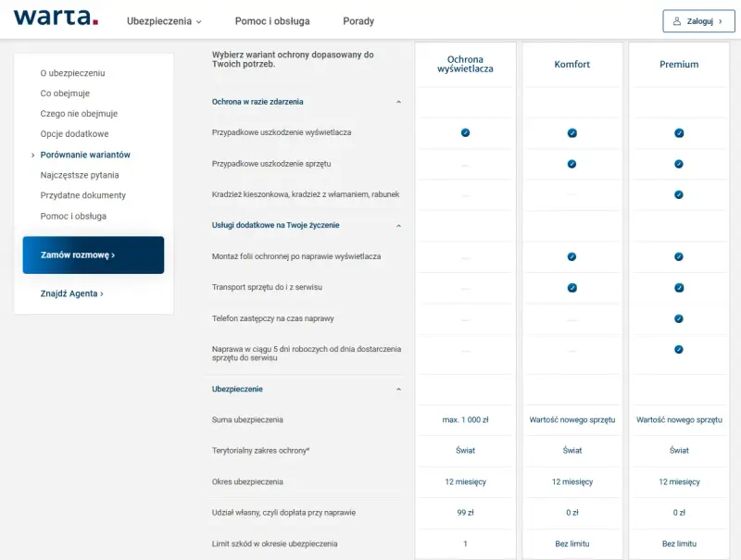Click Premium checkmark for transport sprzętu

(679, 288)
